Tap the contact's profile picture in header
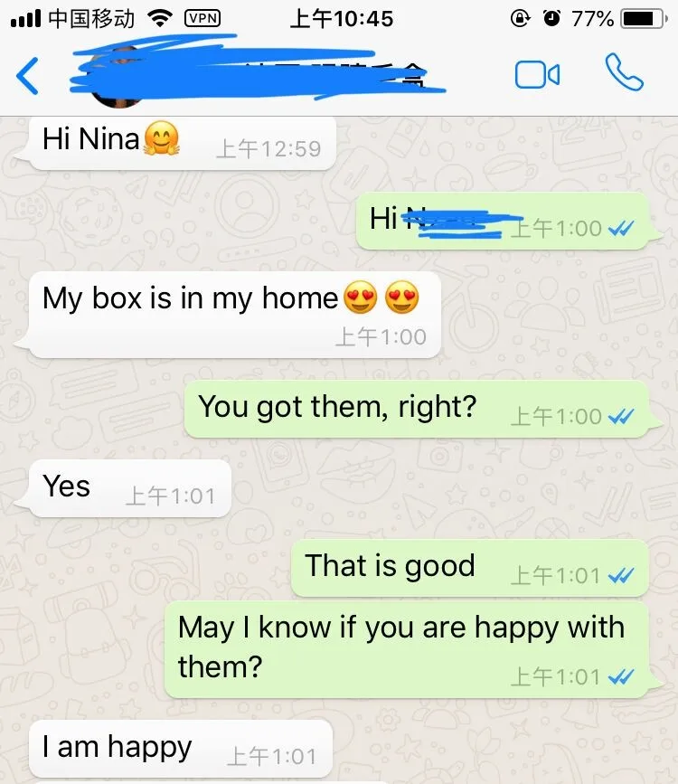Screen dimensions: 678x784 116,78
